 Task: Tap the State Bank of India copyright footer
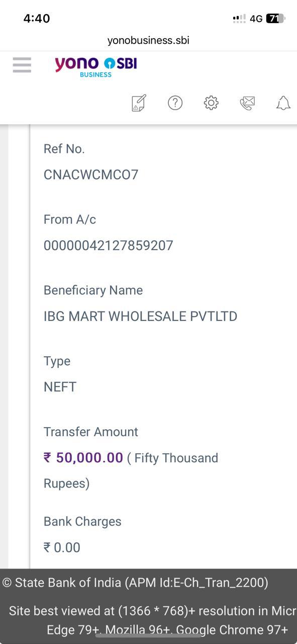coord(136,583)
